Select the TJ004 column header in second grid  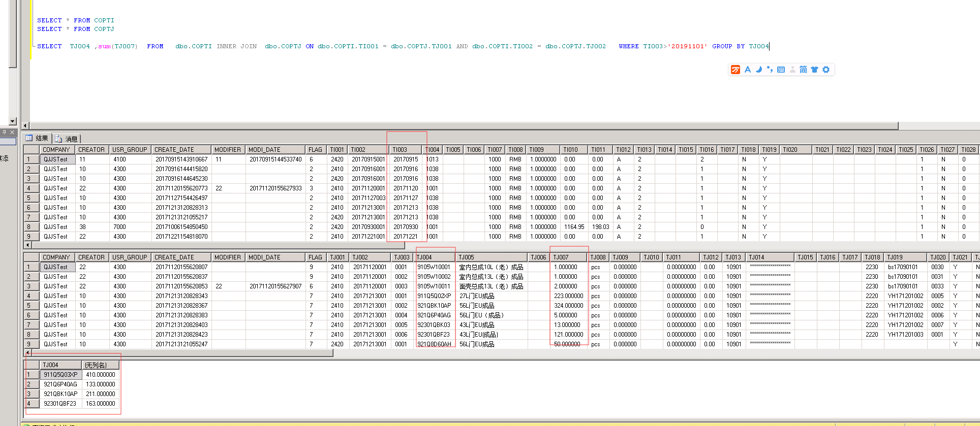435,257
